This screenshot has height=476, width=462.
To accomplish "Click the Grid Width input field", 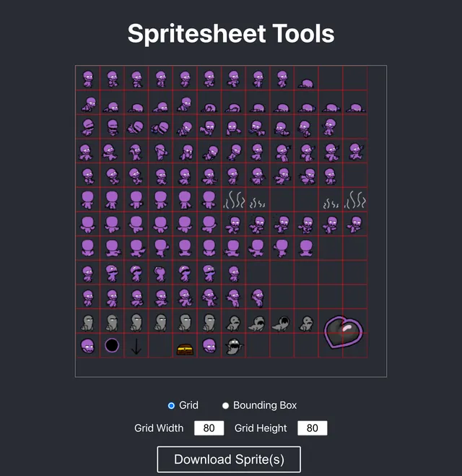I will pos(209,428).
